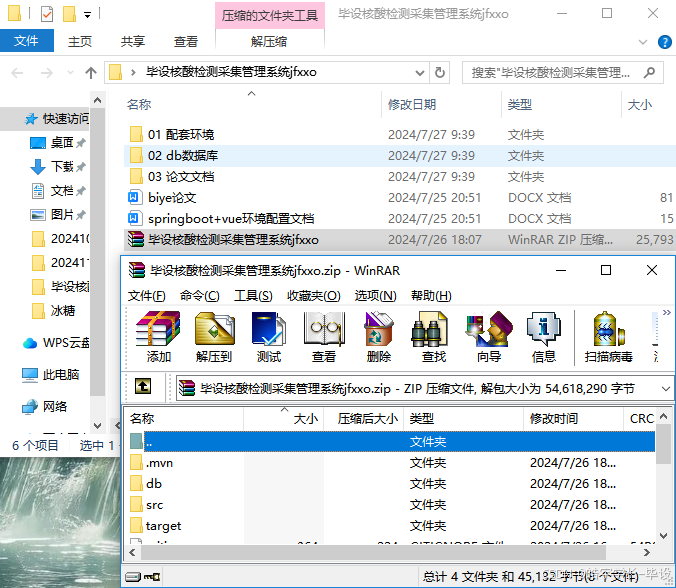676x588 pixels.
Task: Click WinRAR horizontal scrollbar right arrow
Action: tap(647, 552)
